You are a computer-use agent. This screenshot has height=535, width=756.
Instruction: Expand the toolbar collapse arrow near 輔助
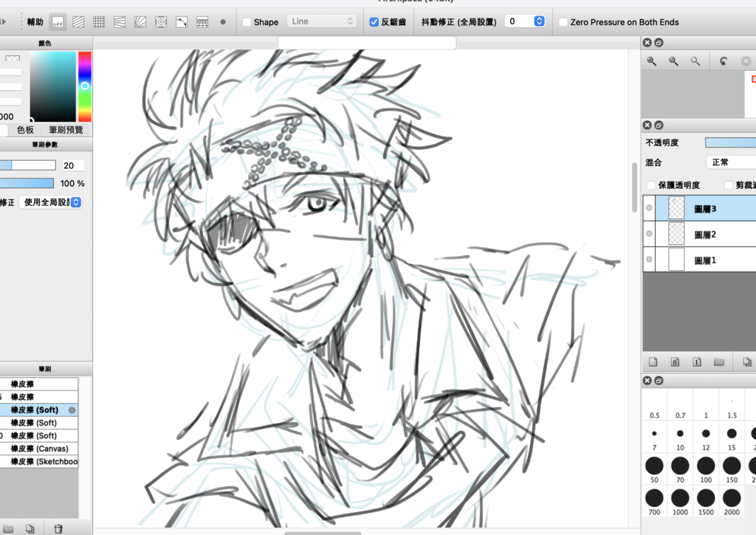(3, 21)
